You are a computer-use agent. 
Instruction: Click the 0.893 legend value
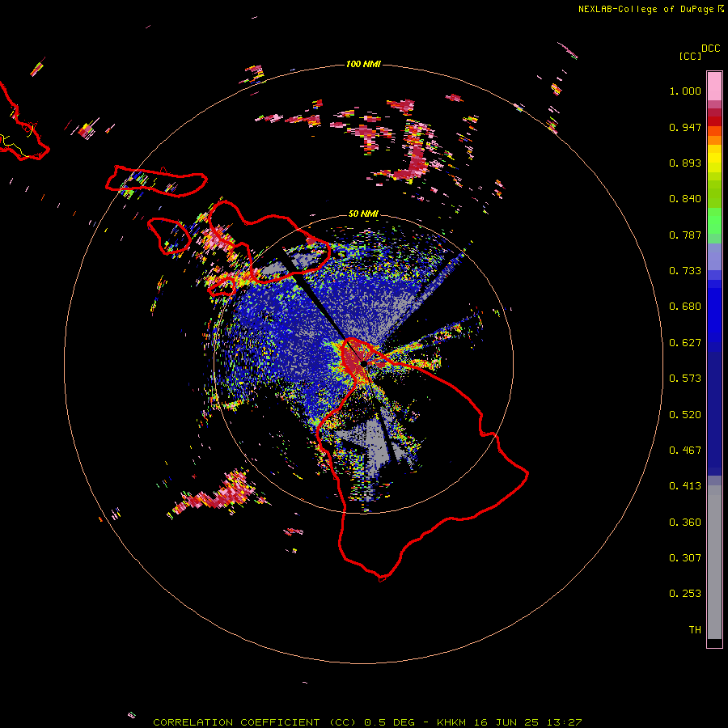click(x=685, y=163)
